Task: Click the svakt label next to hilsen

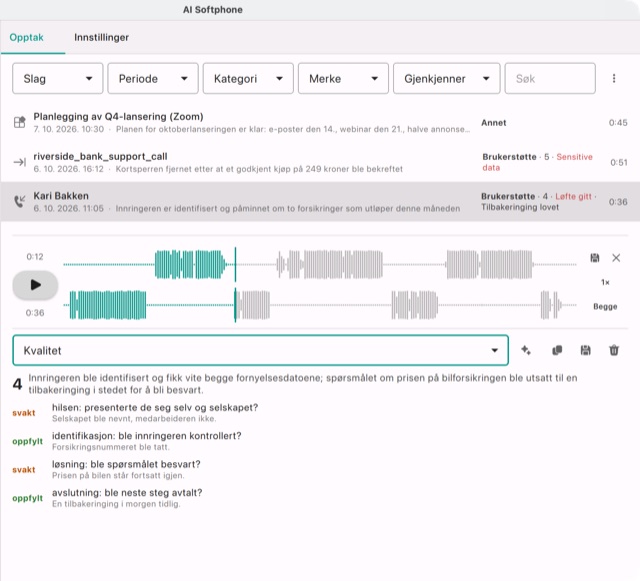Action: click(x=24, y=413)
